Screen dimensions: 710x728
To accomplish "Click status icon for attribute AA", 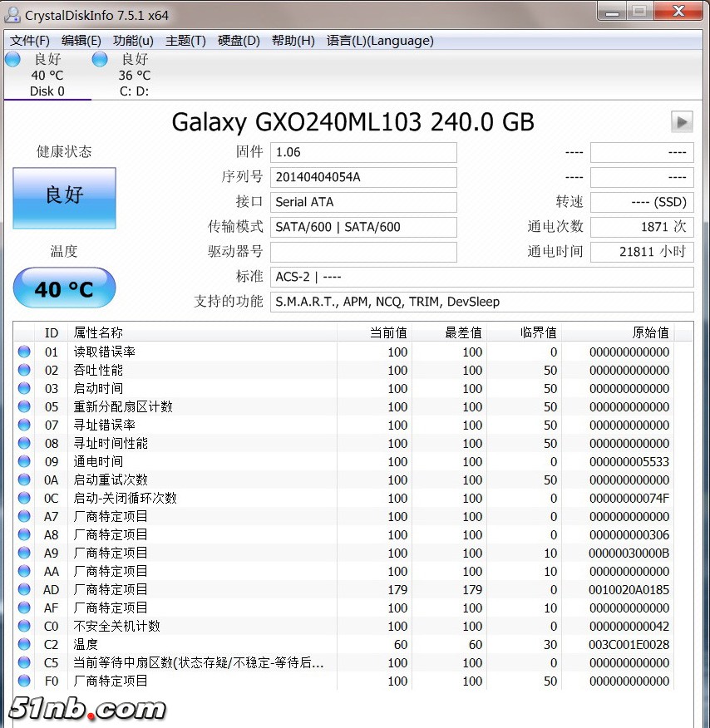I will click(x=24, y=571).
